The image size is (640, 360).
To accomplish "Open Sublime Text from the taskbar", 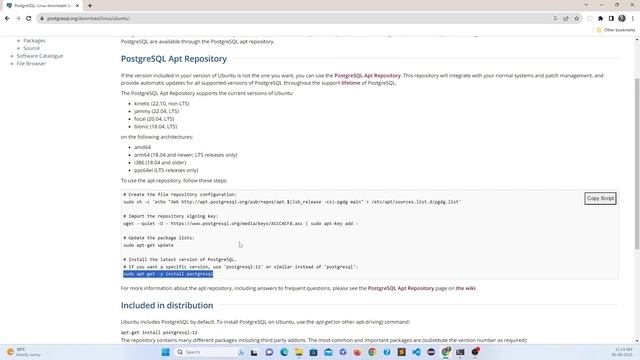I will click(401, 352).
